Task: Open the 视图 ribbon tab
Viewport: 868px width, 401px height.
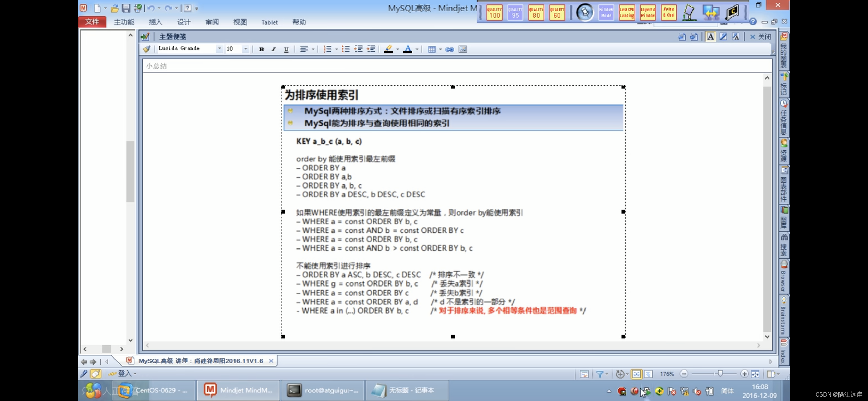Action: point(240,22)
